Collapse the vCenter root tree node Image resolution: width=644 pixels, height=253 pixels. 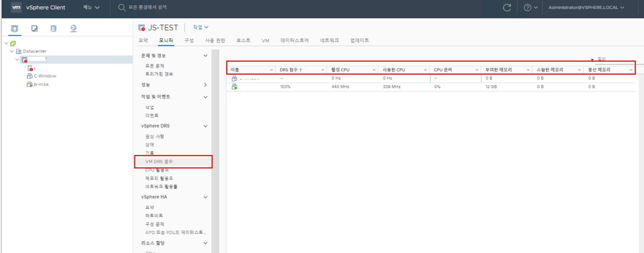tap(6, 43)
